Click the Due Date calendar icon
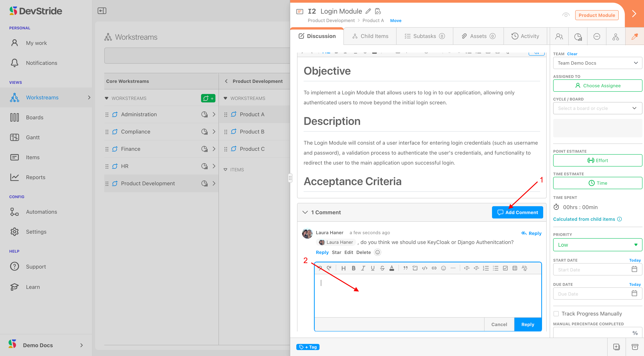This screenshot has height=356, width=644. [634, 294]
